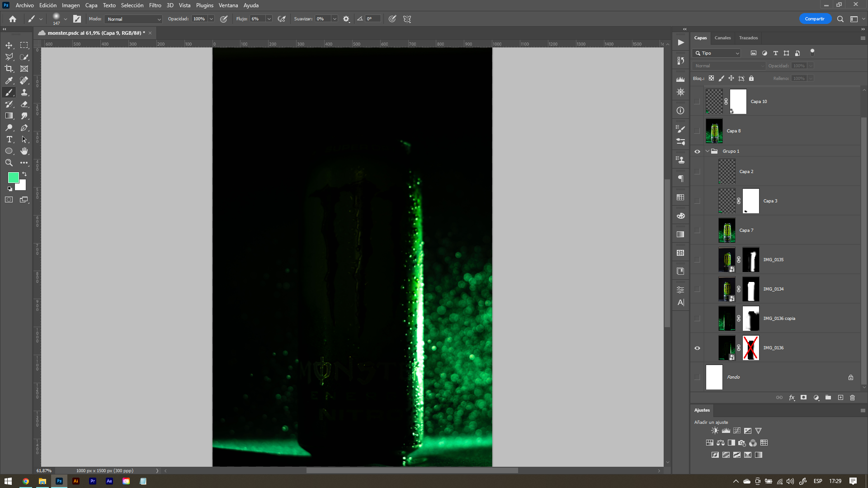
Task: Open the brush Modo Normal dropdown
Action: pos(133,19)
